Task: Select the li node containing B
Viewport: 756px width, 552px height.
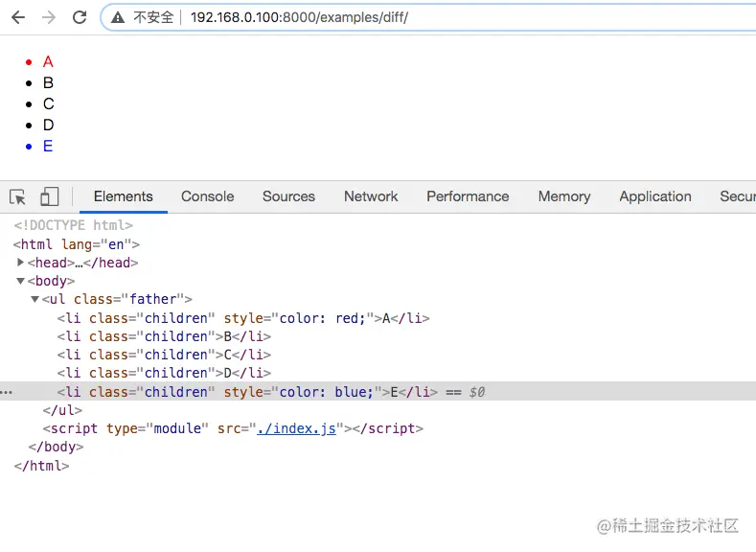Action: point(164,336)
